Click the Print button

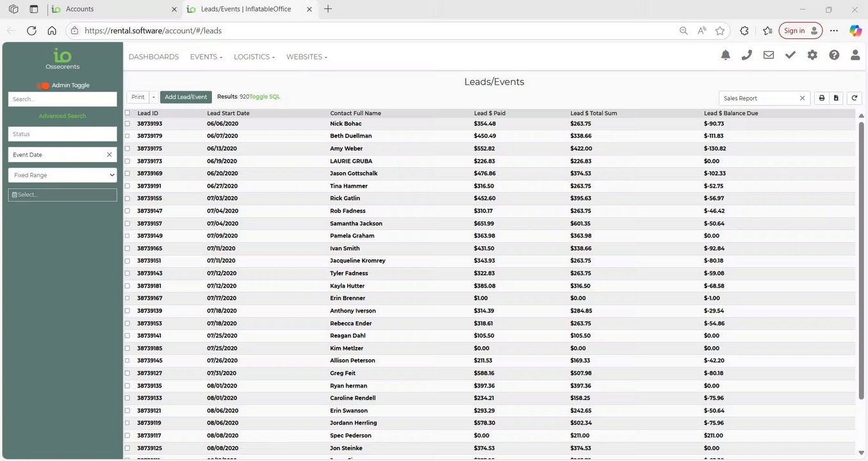(138, 97)
